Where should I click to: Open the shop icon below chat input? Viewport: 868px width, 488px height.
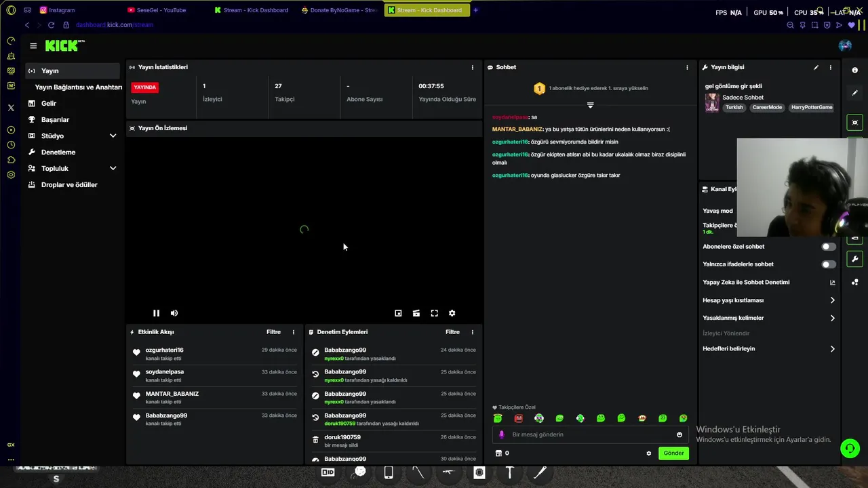point(498,453)
